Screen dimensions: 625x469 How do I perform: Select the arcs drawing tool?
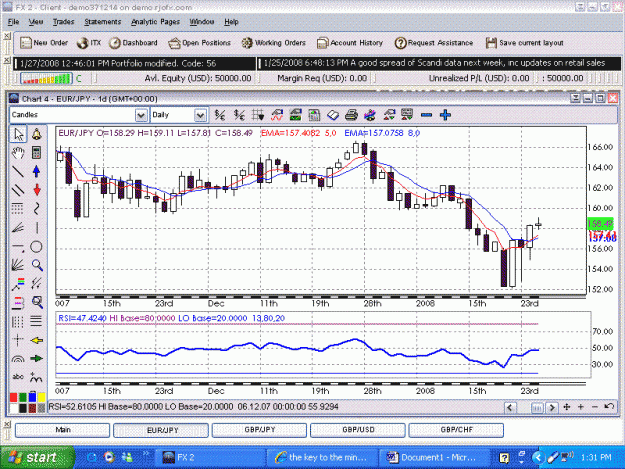tap(18, 359)
